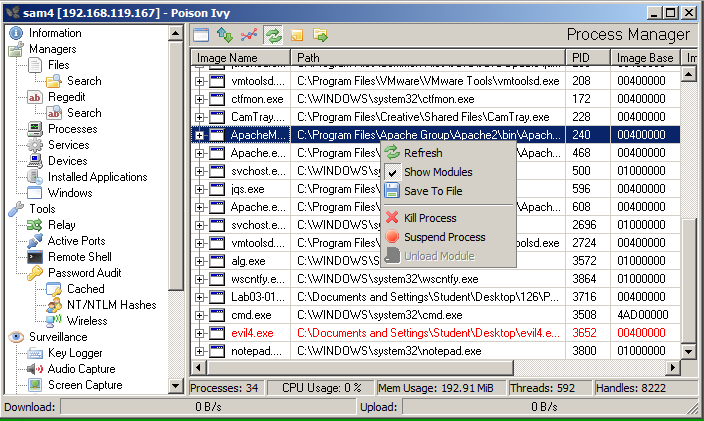Click the process list horizontal scrollbar thumb
This screenshot has width=704, height=421.
[360, 368]
